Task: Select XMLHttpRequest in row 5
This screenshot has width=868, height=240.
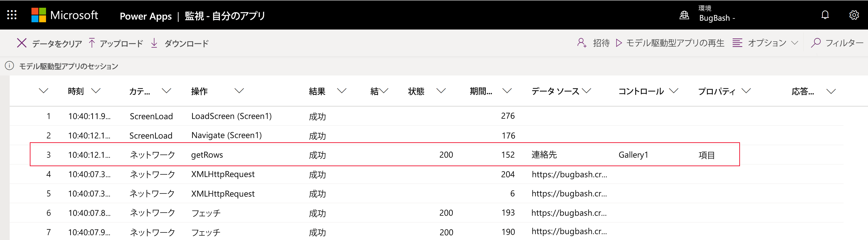Action: click(223, 194)
